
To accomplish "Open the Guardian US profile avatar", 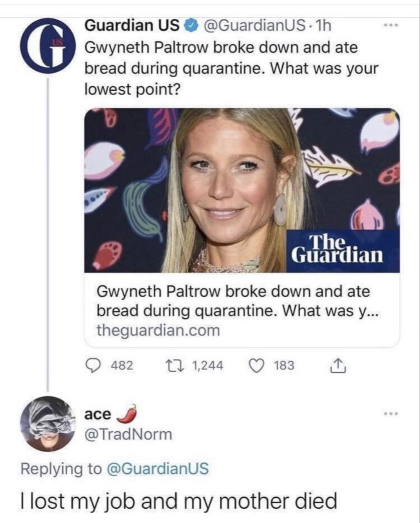I will tap(48, 46).
